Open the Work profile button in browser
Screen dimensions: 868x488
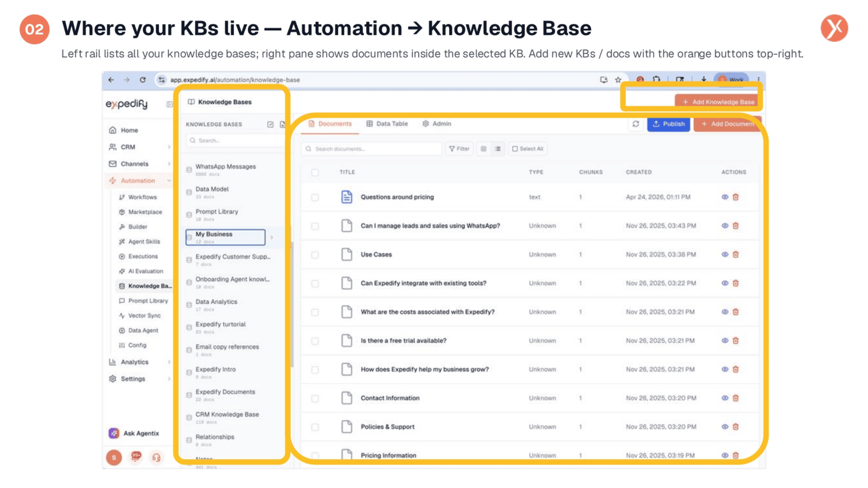tap(731, 80)
